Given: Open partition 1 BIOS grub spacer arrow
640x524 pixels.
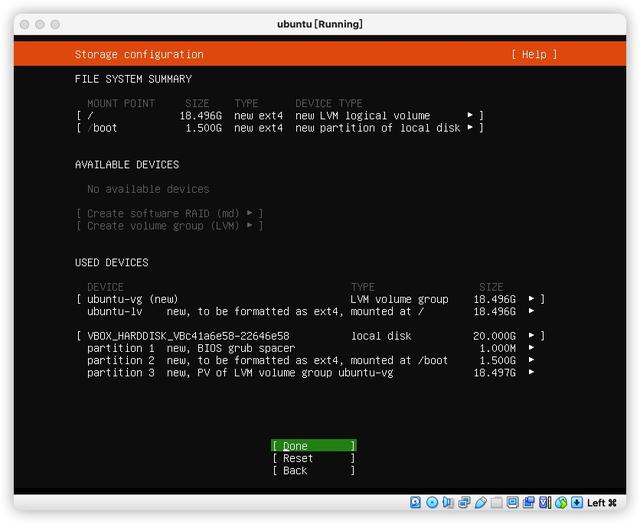Looking at the screenshot, I should coord(531,348).
